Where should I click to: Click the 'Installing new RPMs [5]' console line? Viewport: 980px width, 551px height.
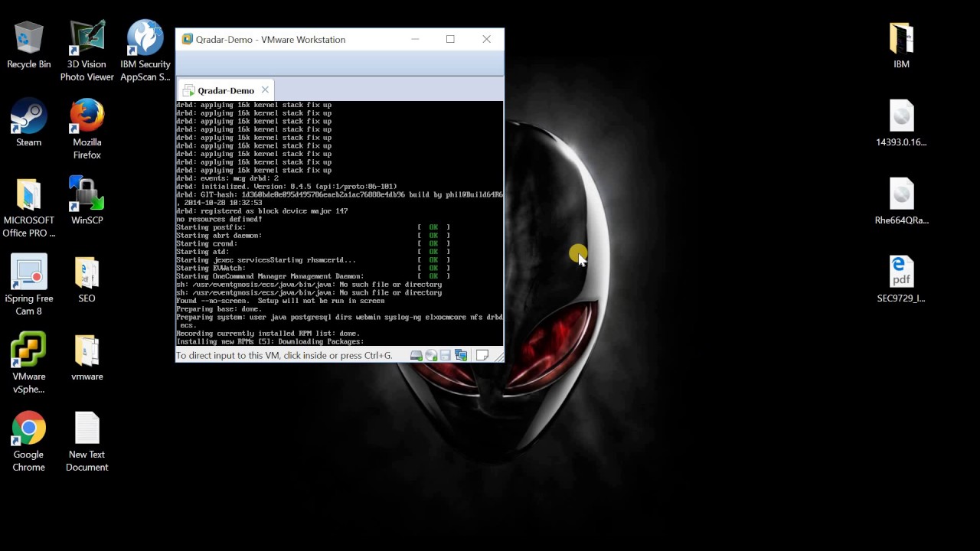tap(269, 341)
